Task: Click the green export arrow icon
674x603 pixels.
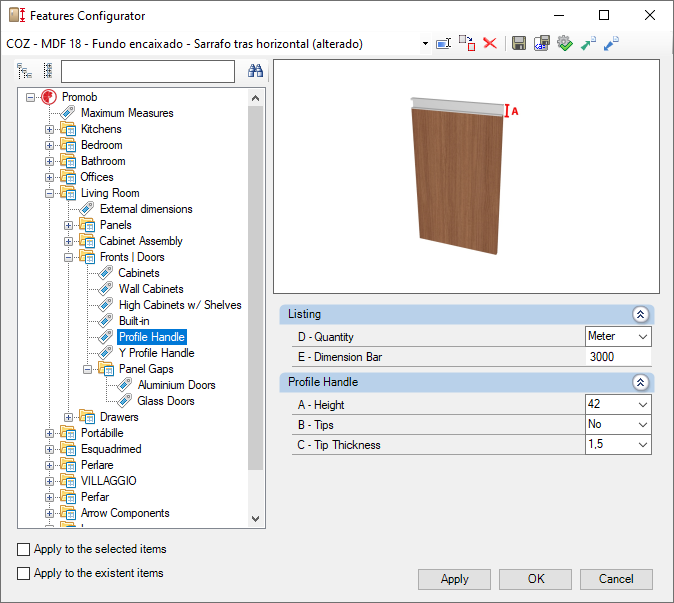Action: click(588, 43)
